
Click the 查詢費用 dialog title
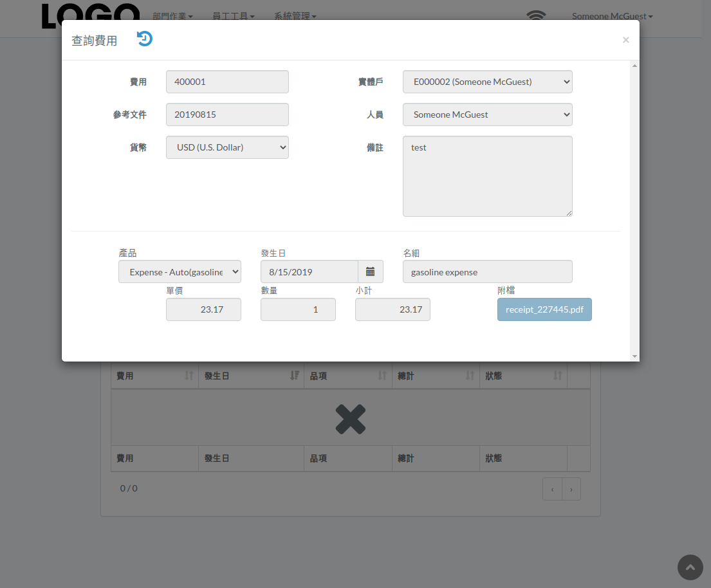95,41
